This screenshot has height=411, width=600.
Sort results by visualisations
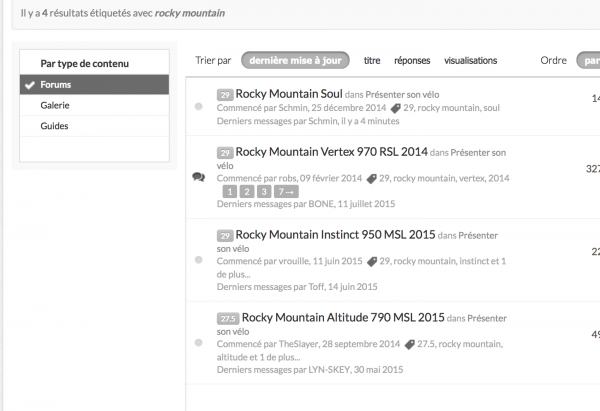tap(470, 60)
